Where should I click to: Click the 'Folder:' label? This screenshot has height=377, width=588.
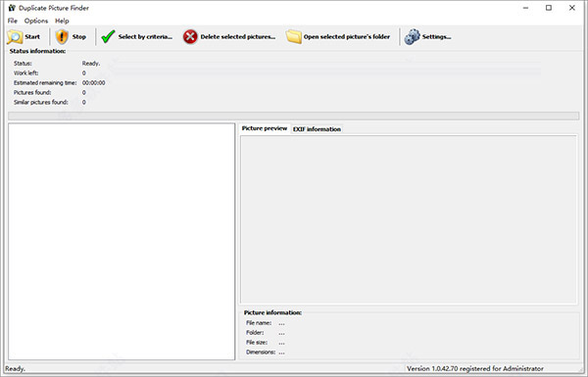pos(255,333)
